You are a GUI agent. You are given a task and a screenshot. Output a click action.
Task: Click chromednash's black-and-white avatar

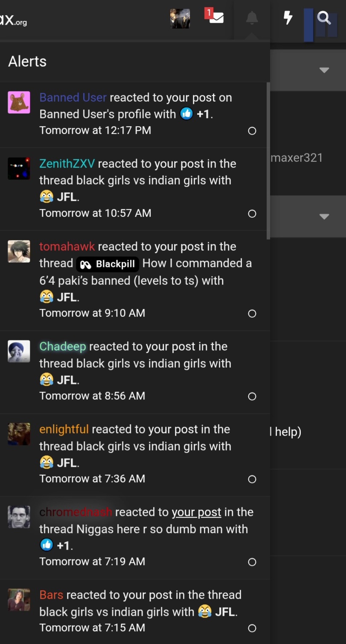[x=19, y=517]
